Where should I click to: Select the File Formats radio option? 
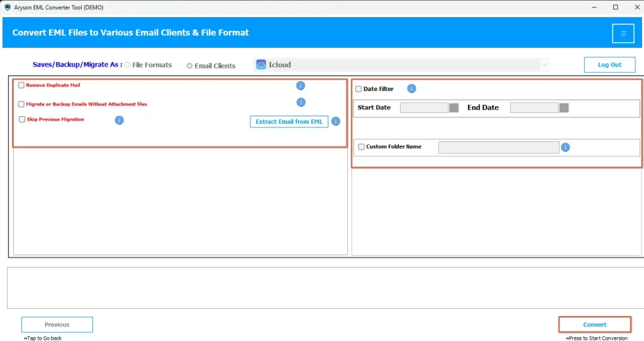pos(128,65)
